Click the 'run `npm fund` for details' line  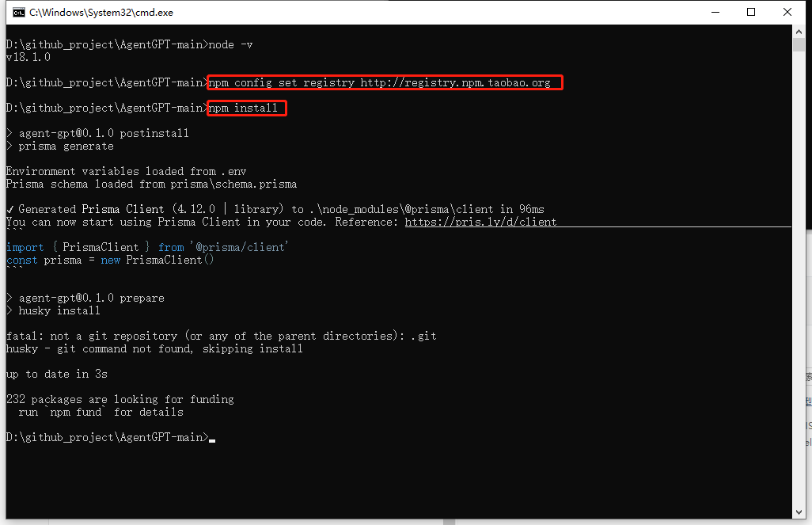pyautogui.click(x=101, y=412)
